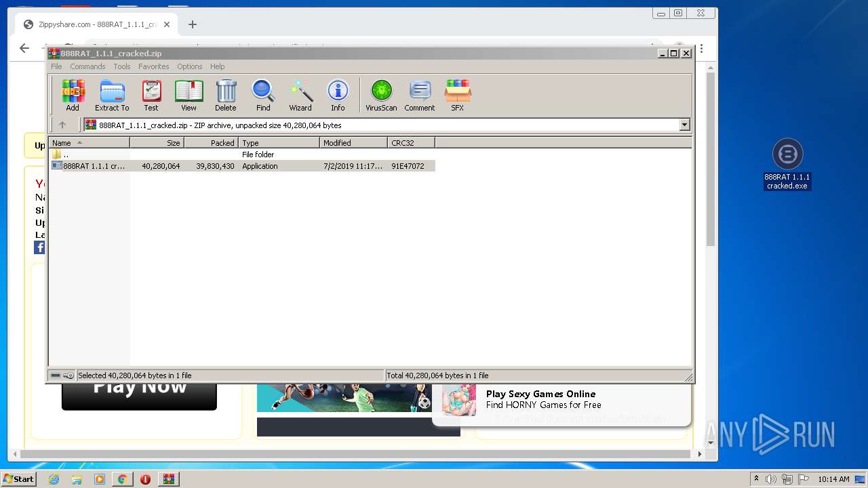The width and height of the screenshot is (868, 488).
Task: Switch to WinRAR taskbar button
Action: coord(168,479)
